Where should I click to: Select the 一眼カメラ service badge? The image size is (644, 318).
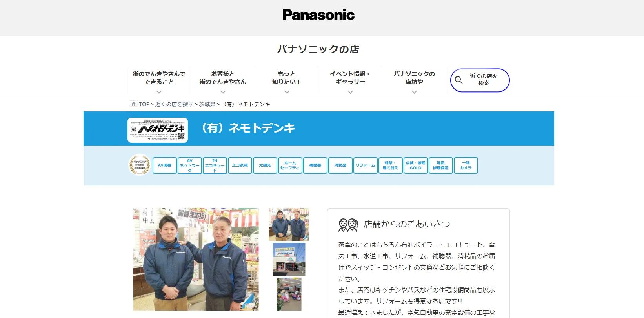point(466,165)
